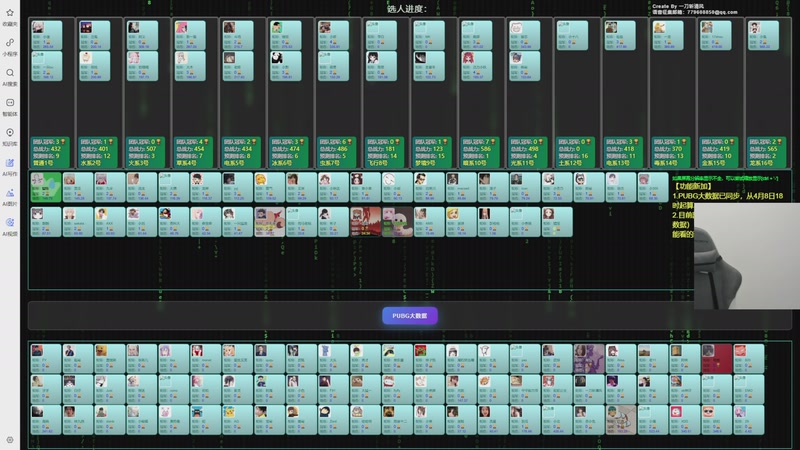Click the 土系12号 team name

570,163
